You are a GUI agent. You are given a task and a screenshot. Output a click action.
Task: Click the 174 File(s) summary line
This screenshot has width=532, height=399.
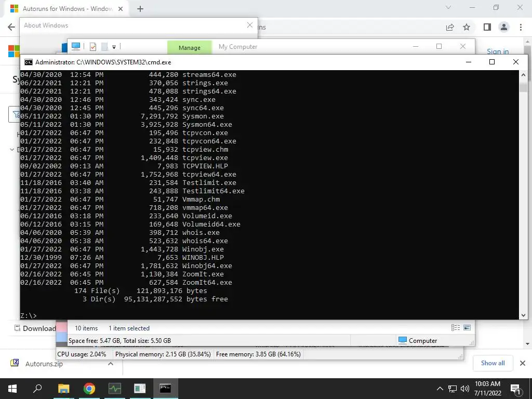140,291
